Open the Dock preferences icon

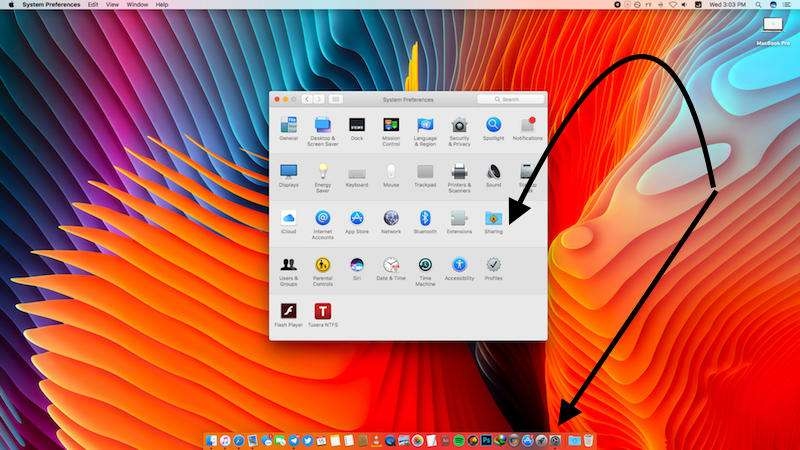357,125
